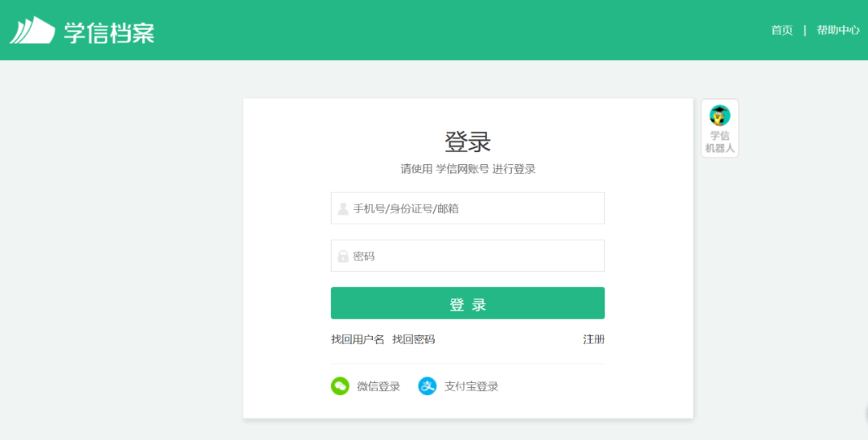Click the Alipay login icon

pyautogui.click(x=428, y=386)
